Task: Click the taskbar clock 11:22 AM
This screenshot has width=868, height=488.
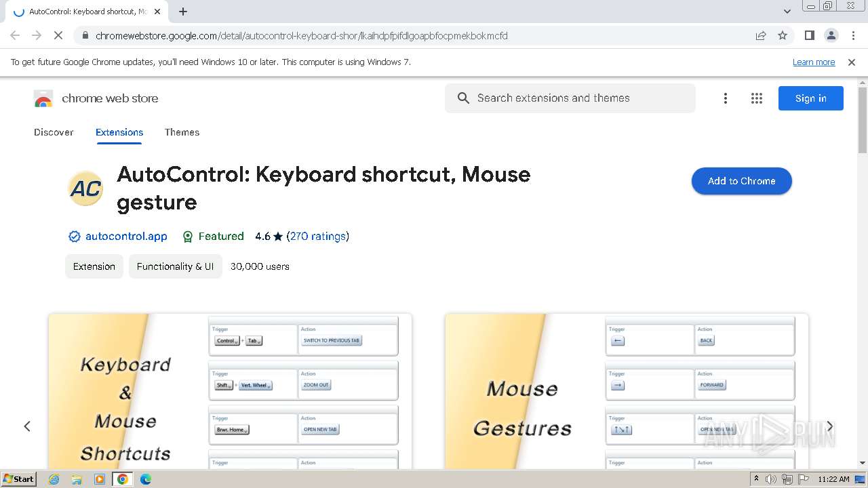Action: pyautogui.click(x=833, y=479)
